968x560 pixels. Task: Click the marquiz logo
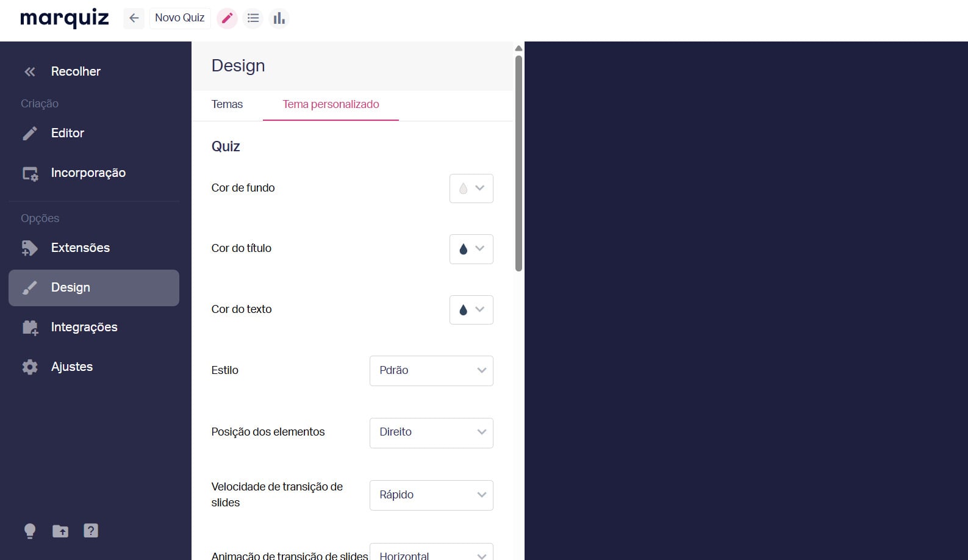(x=65, y=18)
